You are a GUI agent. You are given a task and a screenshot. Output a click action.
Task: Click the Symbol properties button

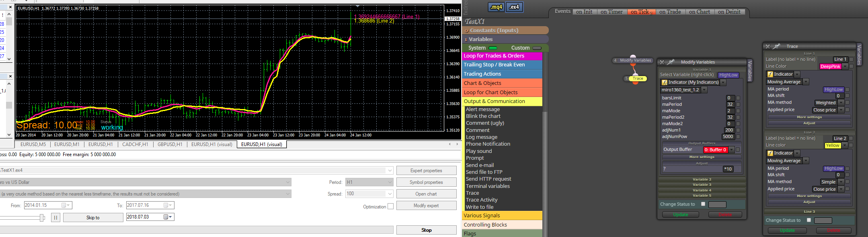[x=426, y=182]
